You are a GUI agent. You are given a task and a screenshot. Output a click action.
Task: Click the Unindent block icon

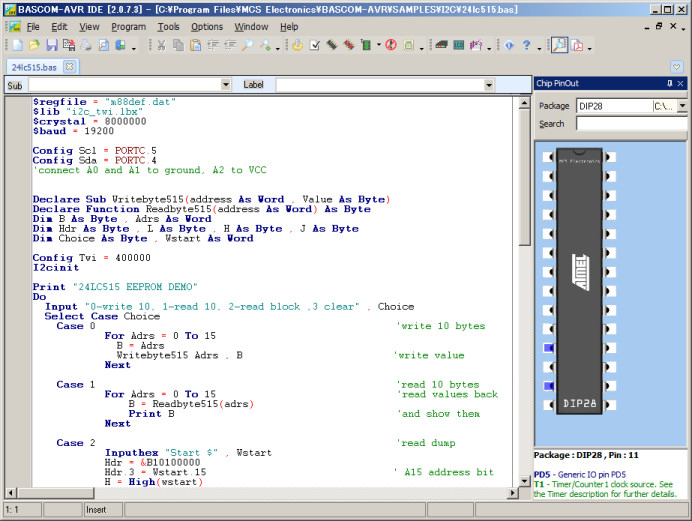[230, 45]
